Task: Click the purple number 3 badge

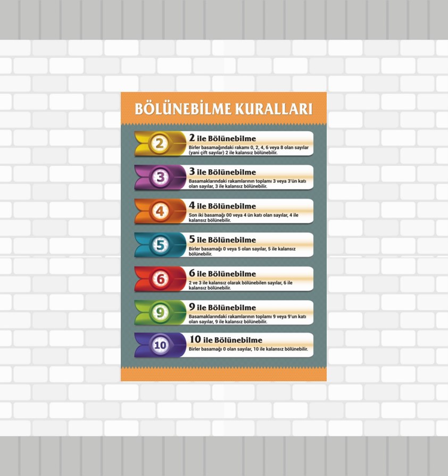Action: point(160,177)
